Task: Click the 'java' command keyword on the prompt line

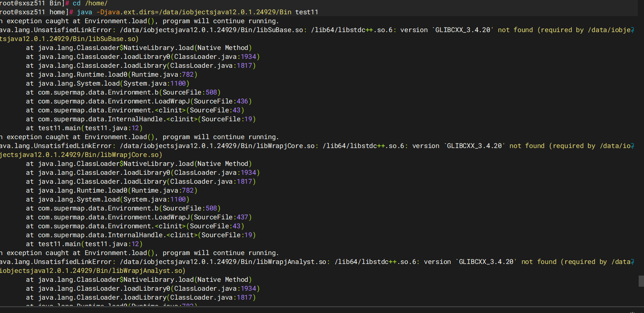Action: click(x=84, y=12)
